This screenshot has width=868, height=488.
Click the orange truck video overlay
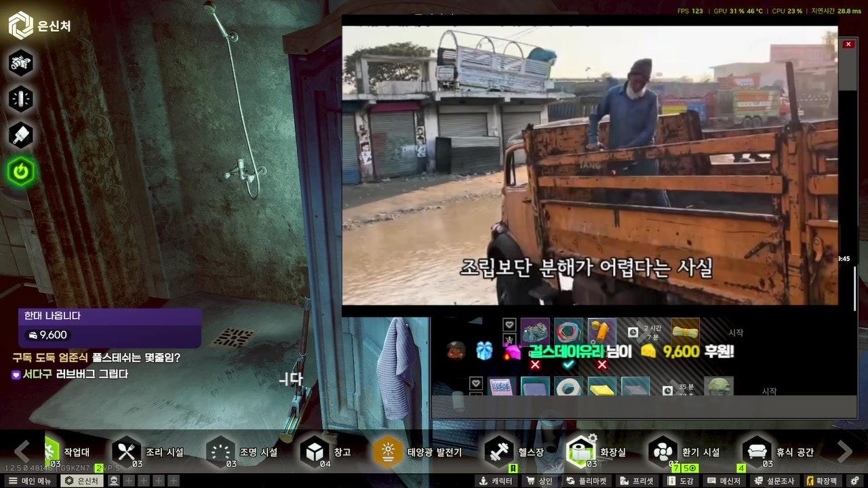point(590,165)
